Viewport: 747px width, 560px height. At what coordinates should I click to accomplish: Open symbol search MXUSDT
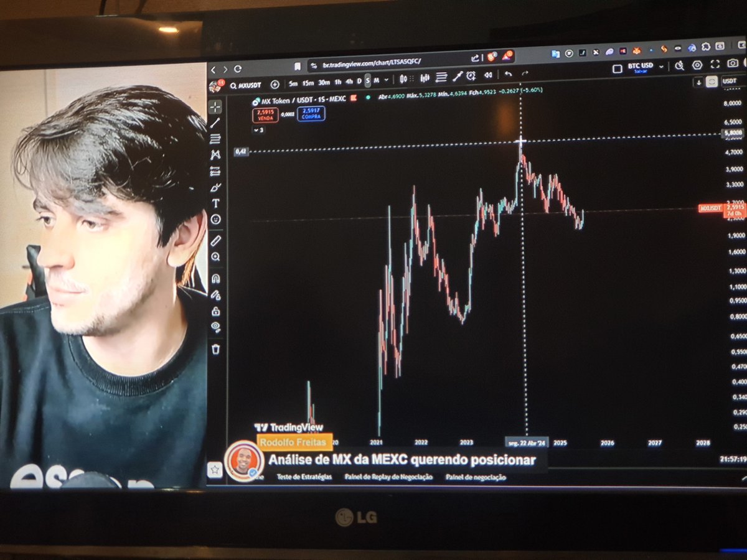245,85
